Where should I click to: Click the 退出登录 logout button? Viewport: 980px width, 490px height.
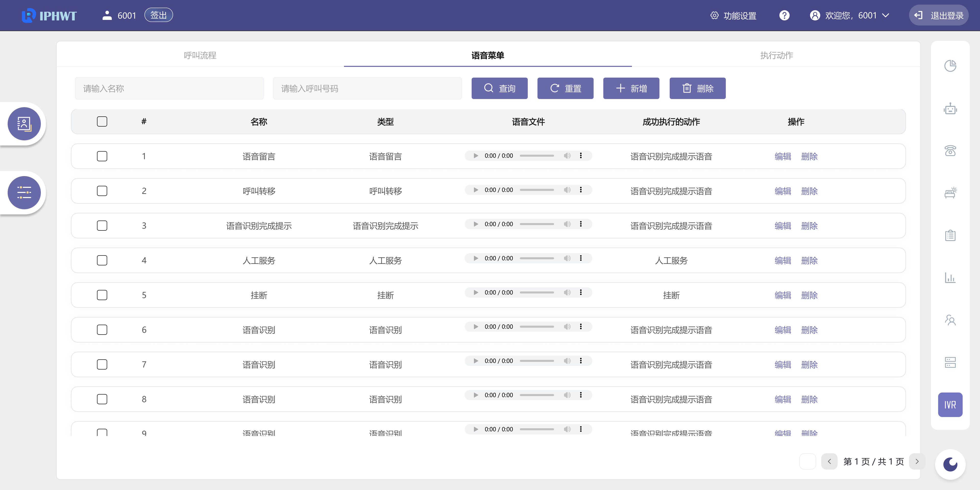point(939,15)
